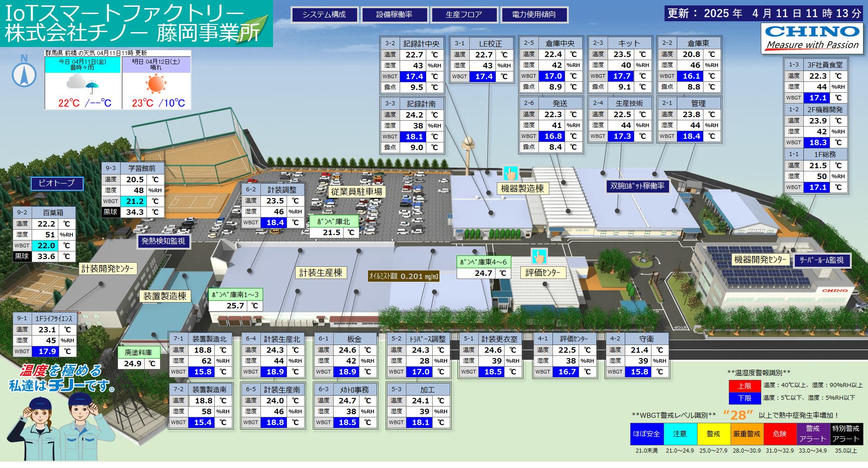Click the サーバールーム監視 button
Screen dimensions: 868x468
click(x=821, y=260)
